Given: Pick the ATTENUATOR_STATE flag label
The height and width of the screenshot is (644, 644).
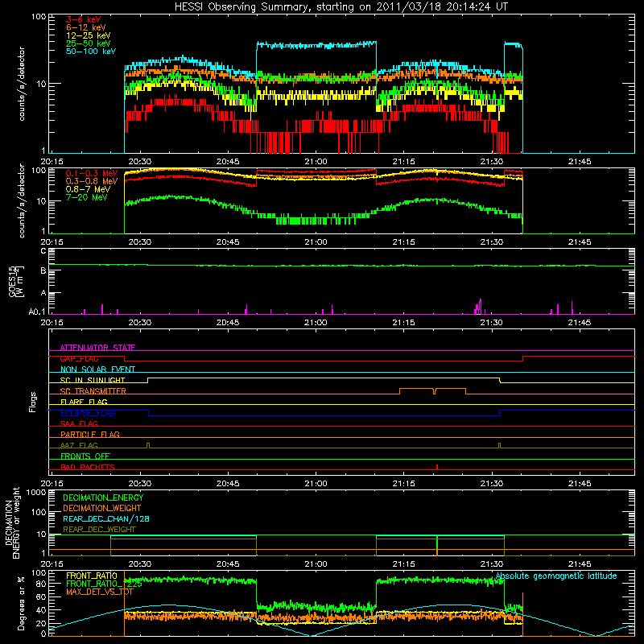Looking at the screenshot, I should click(97, 348).
